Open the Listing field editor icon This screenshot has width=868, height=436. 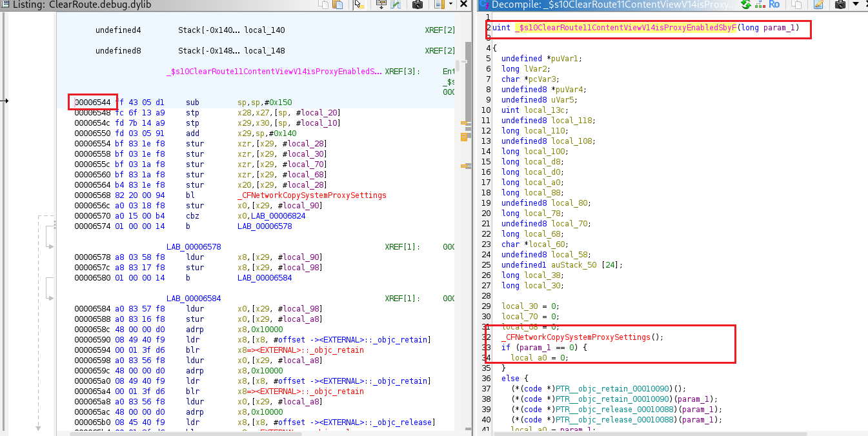(381, 5)
